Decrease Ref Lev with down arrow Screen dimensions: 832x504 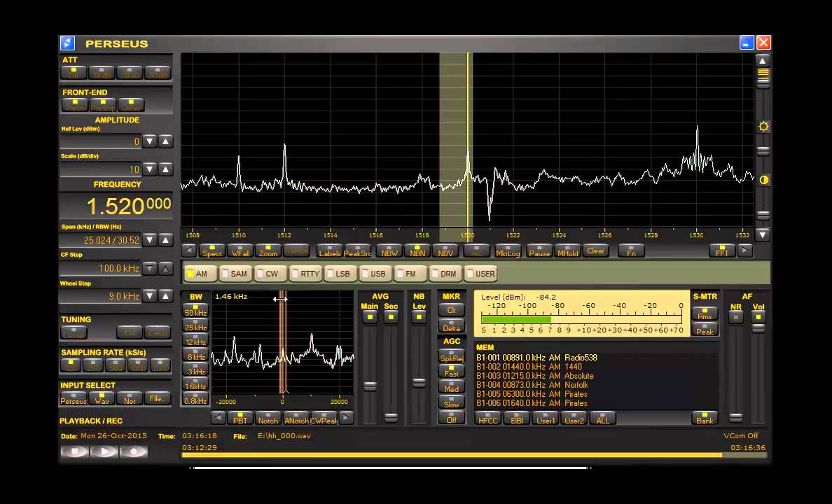150,141
